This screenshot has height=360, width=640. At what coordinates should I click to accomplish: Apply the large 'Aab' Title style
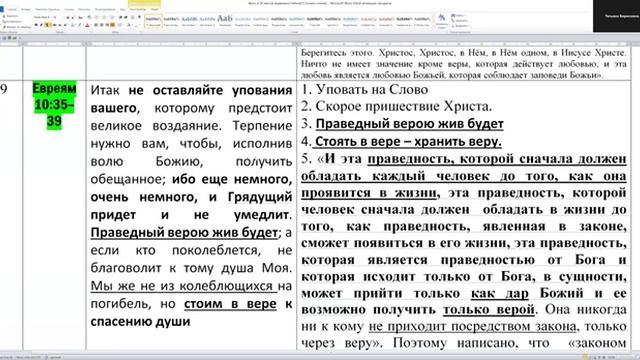[x=225, y=21]
